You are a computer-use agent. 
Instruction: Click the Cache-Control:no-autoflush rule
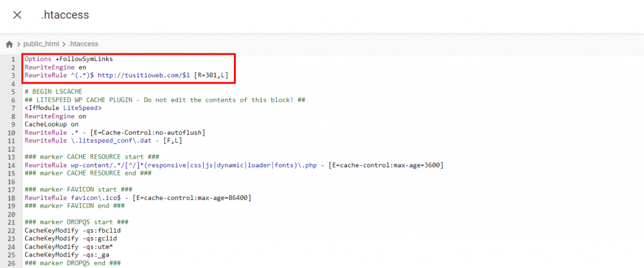(x=115, y=132)
